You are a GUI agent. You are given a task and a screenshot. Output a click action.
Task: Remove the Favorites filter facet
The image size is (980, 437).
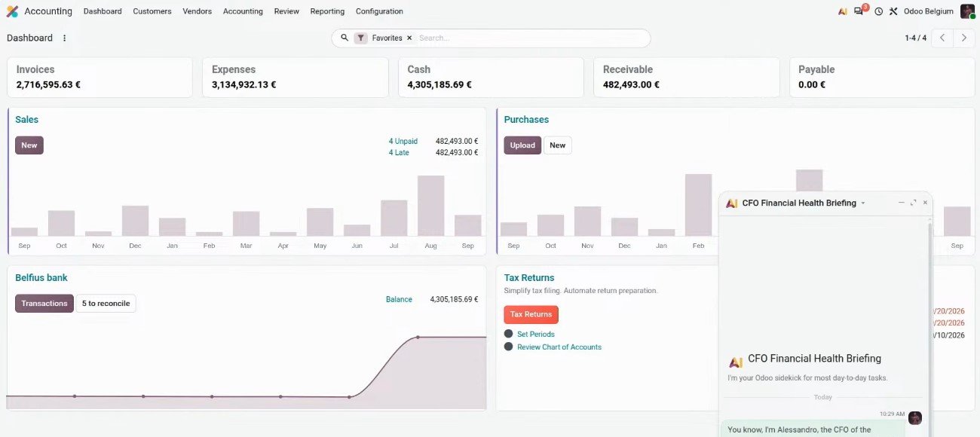tap(409, 38)
